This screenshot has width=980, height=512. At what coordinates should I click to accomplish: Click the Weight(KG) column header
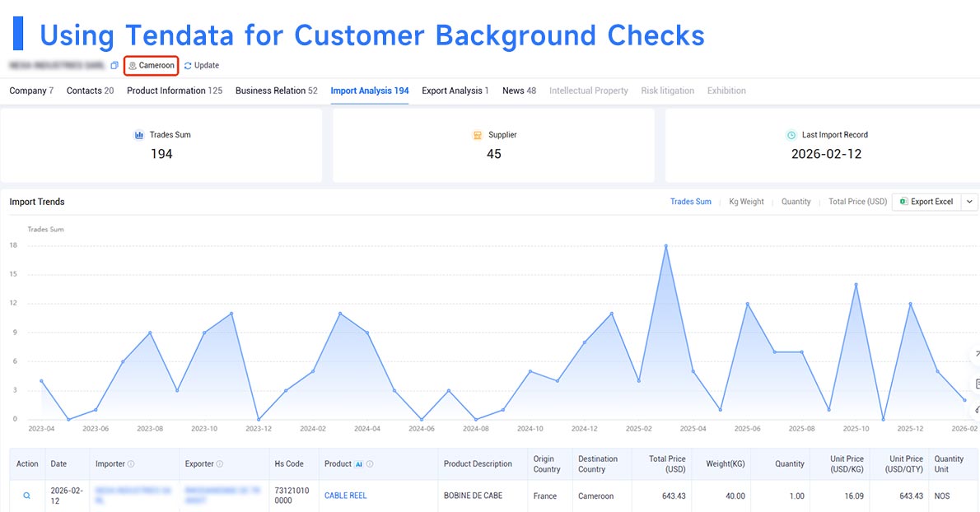pos(725,464)
